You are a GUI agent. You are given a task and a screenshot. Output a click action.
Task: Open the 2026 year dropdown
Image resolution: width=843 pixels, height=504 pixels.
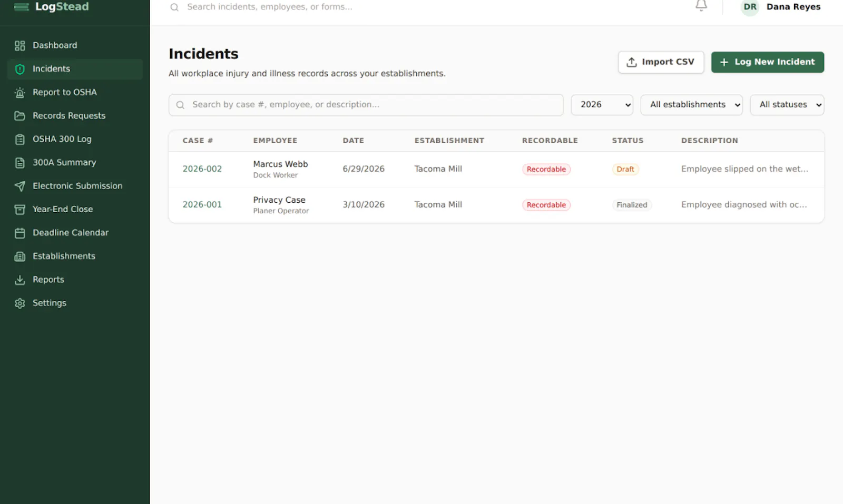(x=602, y=105)
